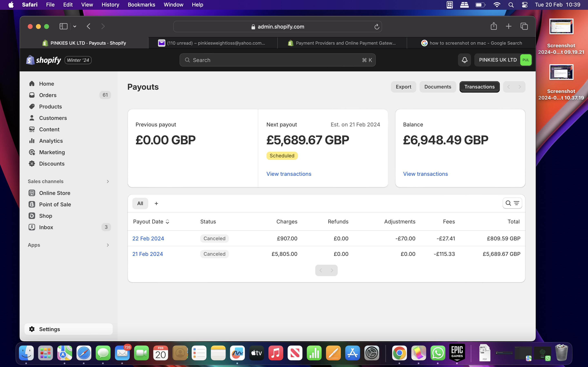Switch to the Yahoo mail tab
This screenshot has height=367, width=588.
(213, 43)
